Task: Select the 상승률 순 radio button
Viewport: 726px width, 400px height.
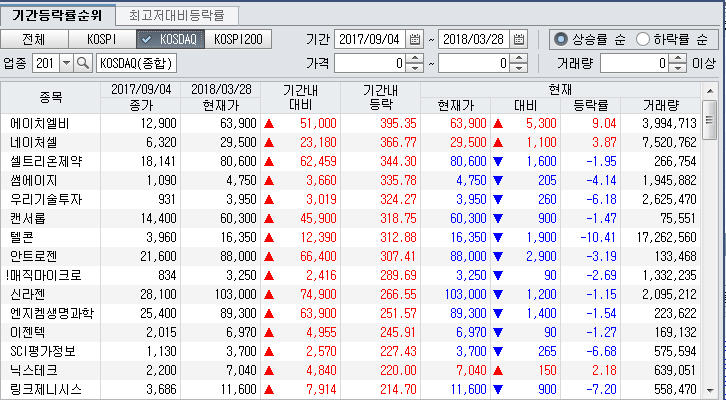Action: pyautogui.click(x=561, y=39)
